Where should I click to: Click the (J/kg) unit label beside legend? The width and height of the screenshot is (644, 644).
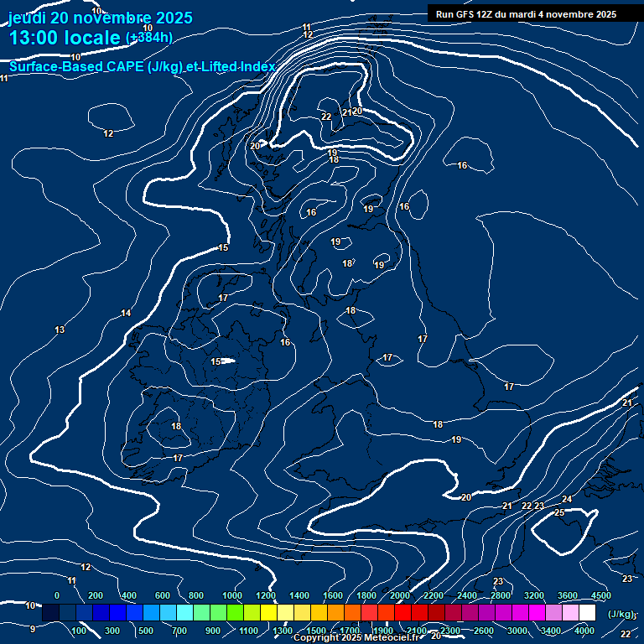point(621,615)
